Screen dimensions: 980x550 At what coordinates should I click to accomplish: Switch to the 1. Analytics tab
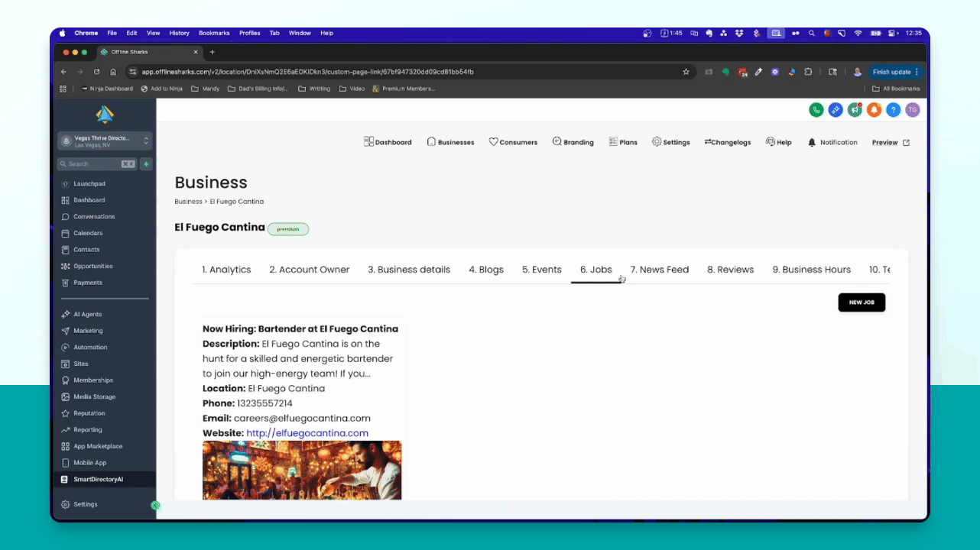226,270
